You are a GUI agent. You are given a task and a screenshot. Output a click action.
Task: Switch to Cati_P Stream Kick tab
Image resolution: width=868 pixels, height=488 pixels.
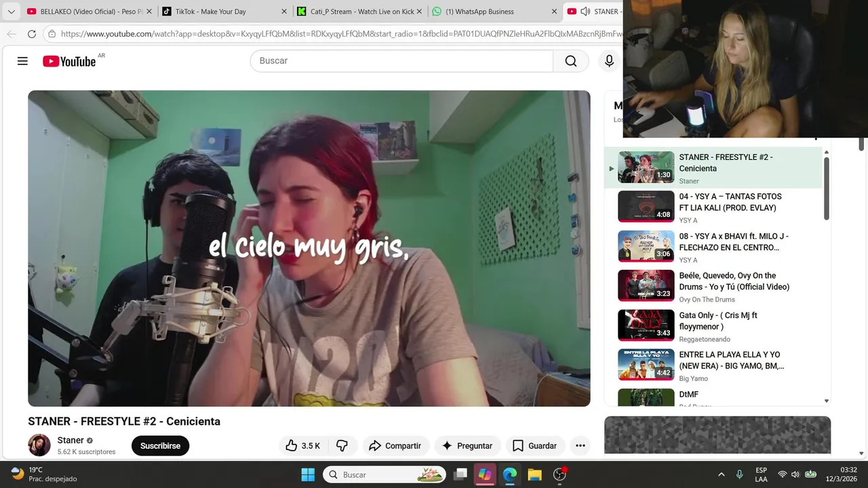(359, 12)
